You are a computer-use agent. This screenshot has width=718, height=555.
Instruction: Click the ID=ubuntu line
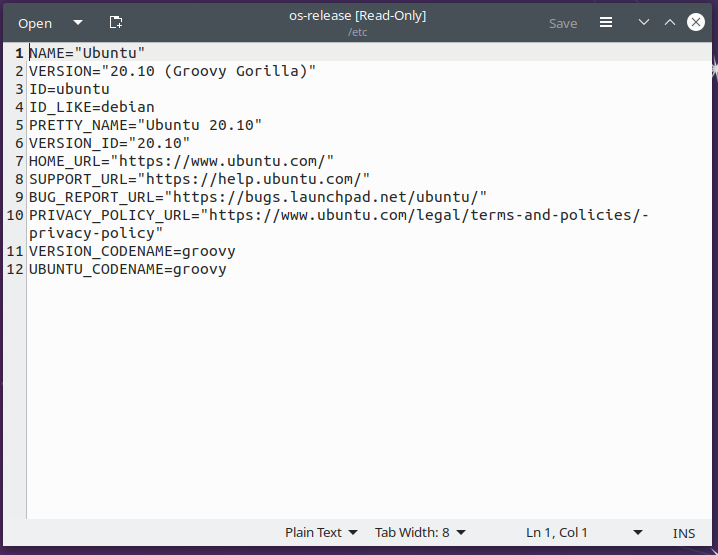pyautogui.click(x=70, y=89)
